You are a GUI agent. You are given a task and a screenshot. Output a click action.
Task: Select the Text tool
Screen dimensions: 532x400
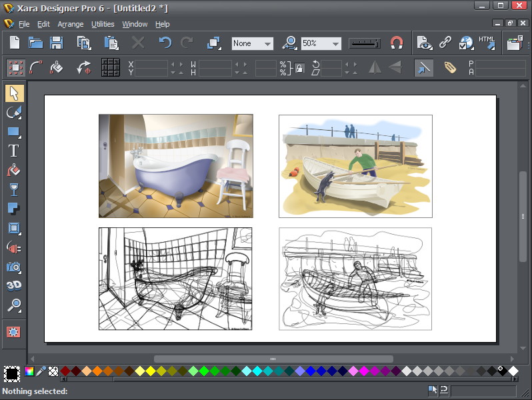pyautogui.click(x=14, y=151)
